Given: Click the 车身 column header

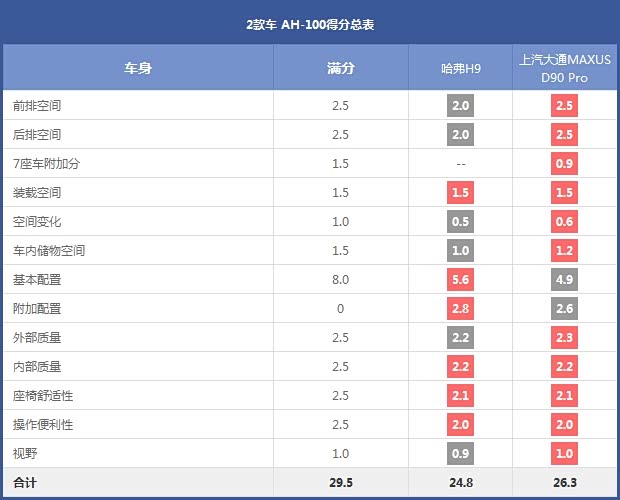Looking at the screenshot, I should pyautogui.click(x=138, y=69).
